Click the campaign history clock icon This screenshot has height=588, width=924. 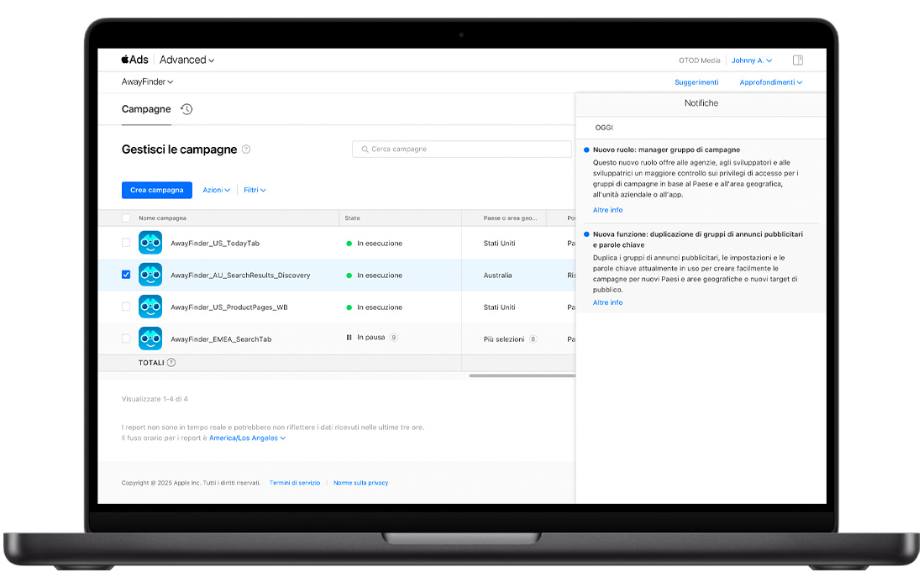click(186, 109)
